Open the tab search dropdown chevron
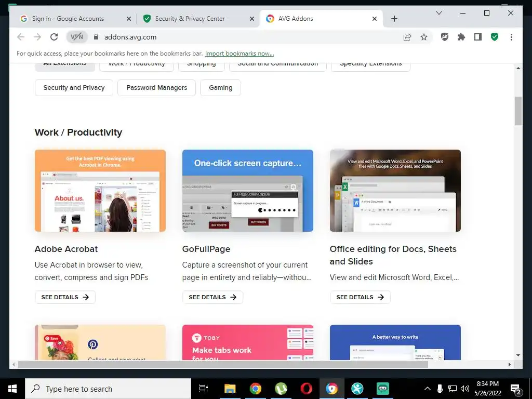Image resolution: width=532 pixels, height=399 pixels. (438, 13)
